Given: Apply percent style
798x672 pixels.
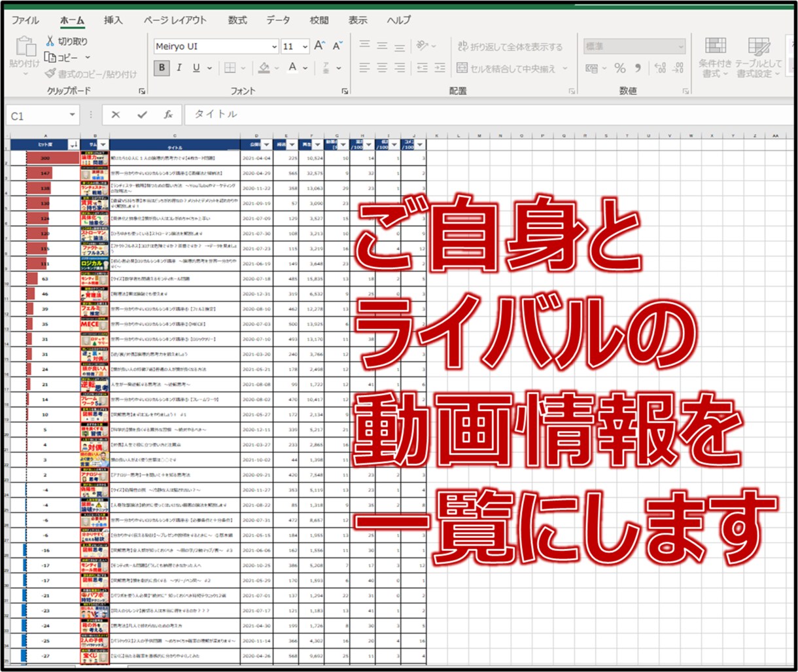Looking at the screenshot, I should (x=620, y=68).
